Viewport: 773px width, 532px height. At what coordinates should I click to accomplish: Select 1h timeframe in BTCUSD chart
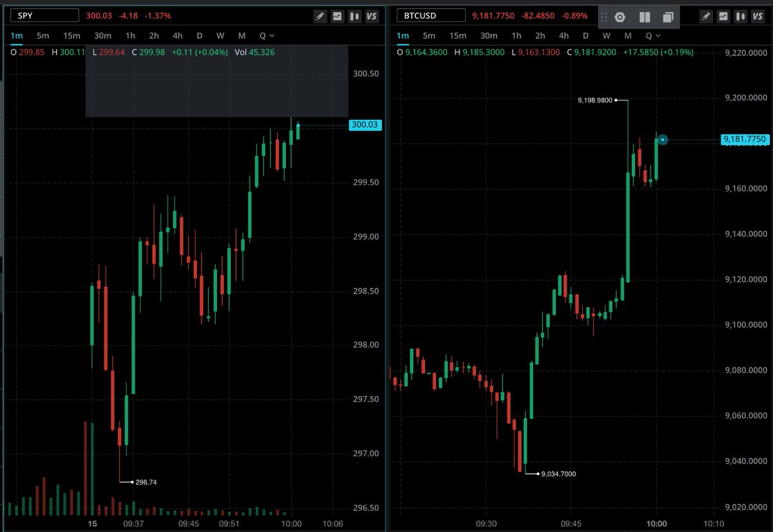pos(517,35)
